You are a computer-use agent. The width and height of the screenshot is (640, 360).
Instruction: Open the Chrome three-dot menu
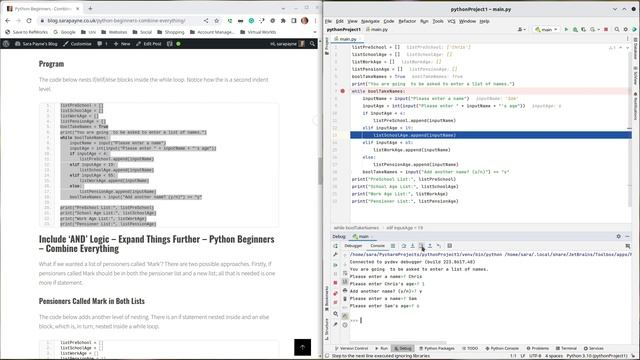point(315,20)
